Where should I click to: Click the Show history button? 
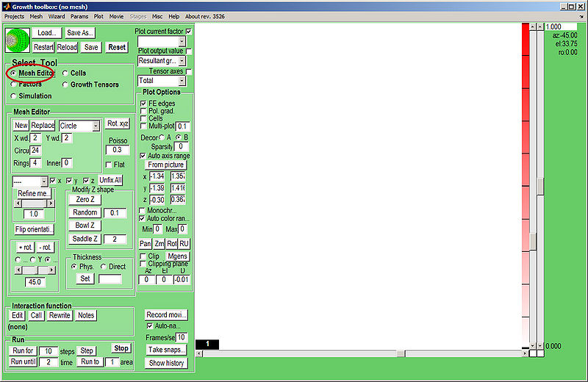click(167, 363)
